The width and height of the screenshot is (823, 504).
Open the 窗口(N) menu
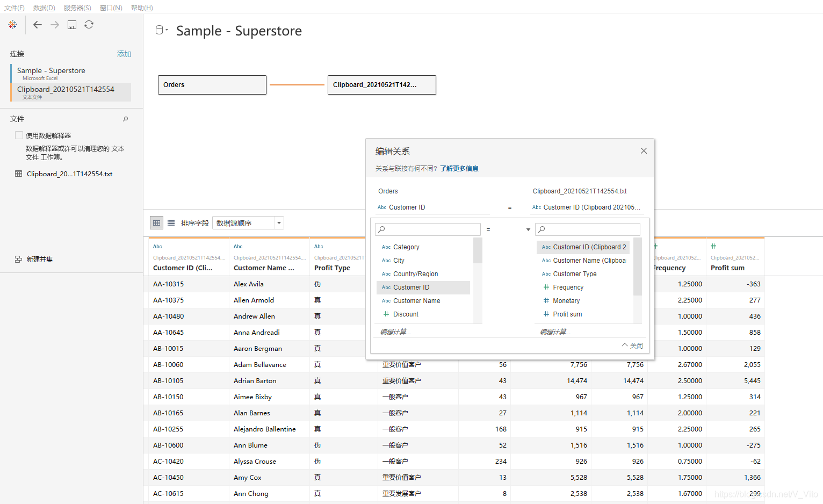111,8
